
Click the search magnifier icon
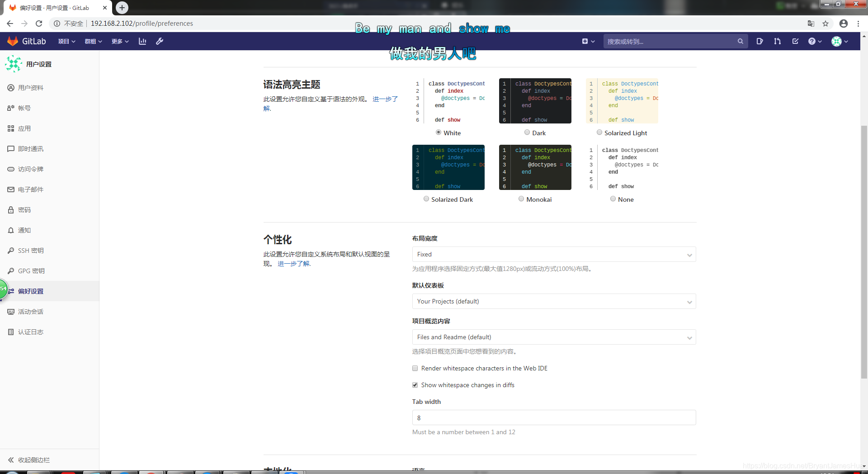(x=740, y=41)
